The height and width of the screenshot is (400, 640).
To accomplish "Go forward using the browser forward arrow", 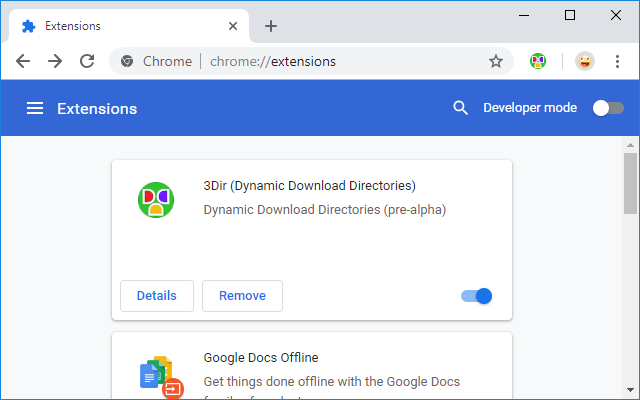I will (55, 61).
